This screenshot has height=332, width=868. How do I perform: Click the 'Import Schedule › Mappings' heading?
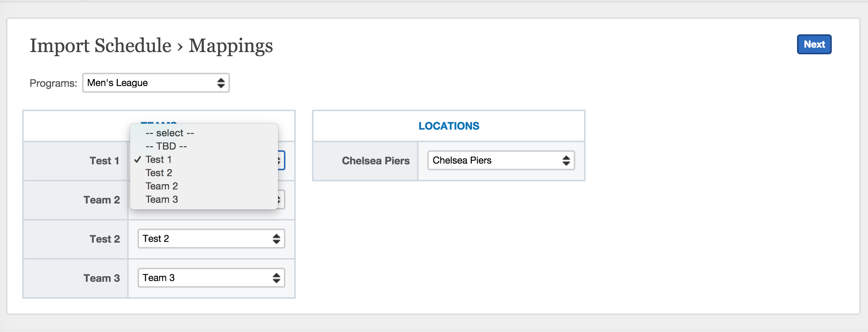click(x=151, y=46)
